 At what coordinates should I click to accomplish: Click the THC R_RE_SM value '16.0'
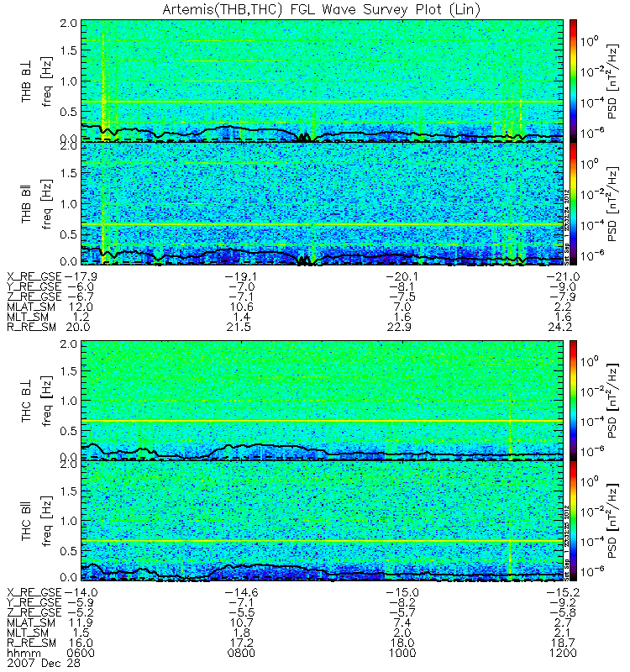coord(81,643)
